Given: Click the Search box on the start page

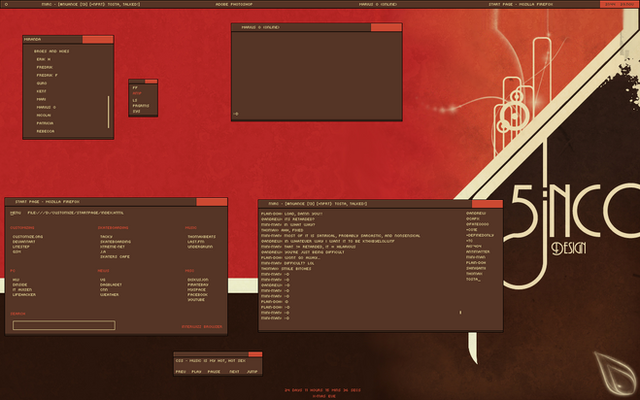Looking at the screenshot, I should (64, 325).
